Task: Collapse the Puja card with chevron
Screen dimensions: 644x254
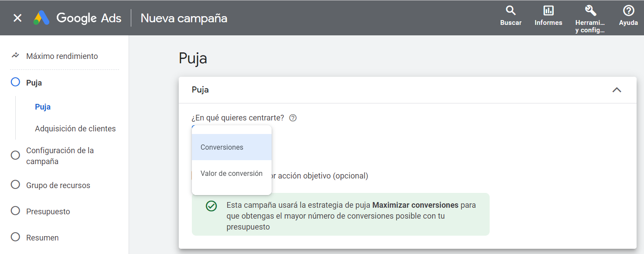Action: pyautogui.click(x=617, y=90)
